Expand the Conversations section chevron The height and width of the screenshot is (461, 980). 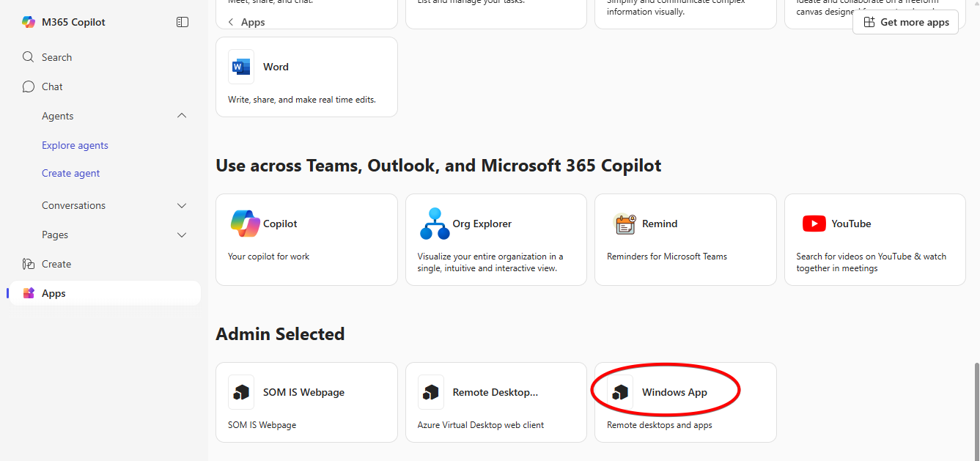tap(182, 206)
